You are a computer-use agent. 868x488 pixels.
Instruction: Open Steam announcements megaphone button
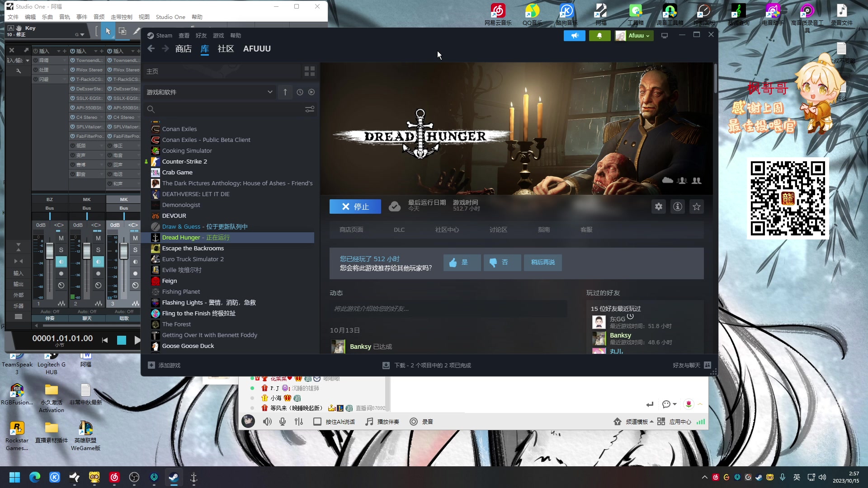point(575,36)
